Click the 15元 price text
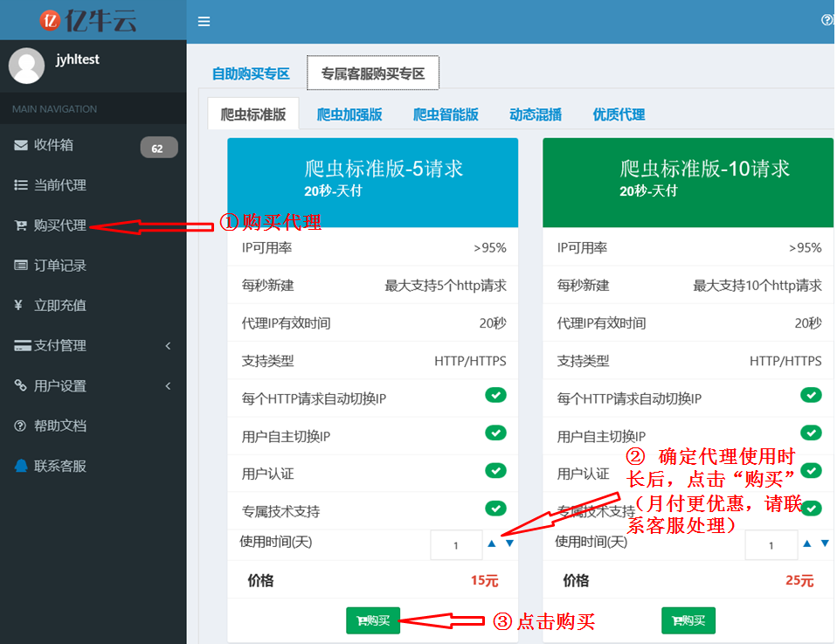The width and height of the screenshot is (837, 644). [x=484, y=580]
